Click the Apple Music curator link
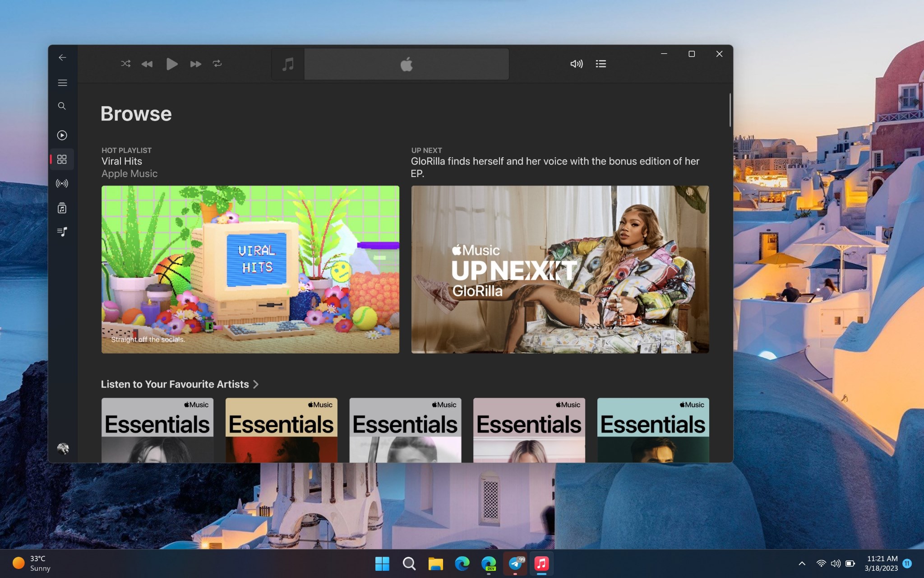Screen dimensions: 924x578 pos(129,173)
